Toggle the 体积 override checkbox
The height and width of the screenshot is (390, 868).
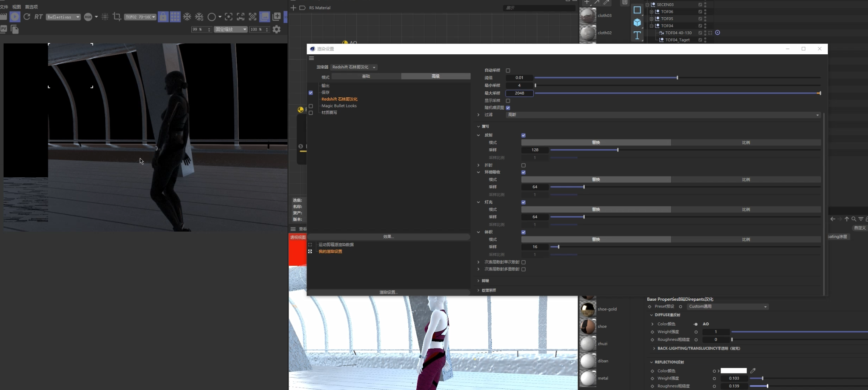click(x=523, y=232)
